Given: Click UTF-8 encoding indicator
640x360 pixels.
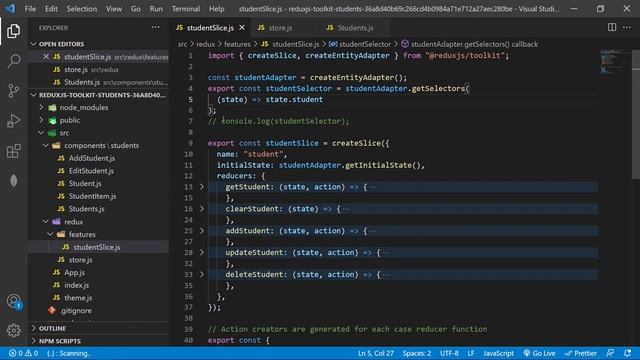Looking at the screenshot, I should click(449, 353).
